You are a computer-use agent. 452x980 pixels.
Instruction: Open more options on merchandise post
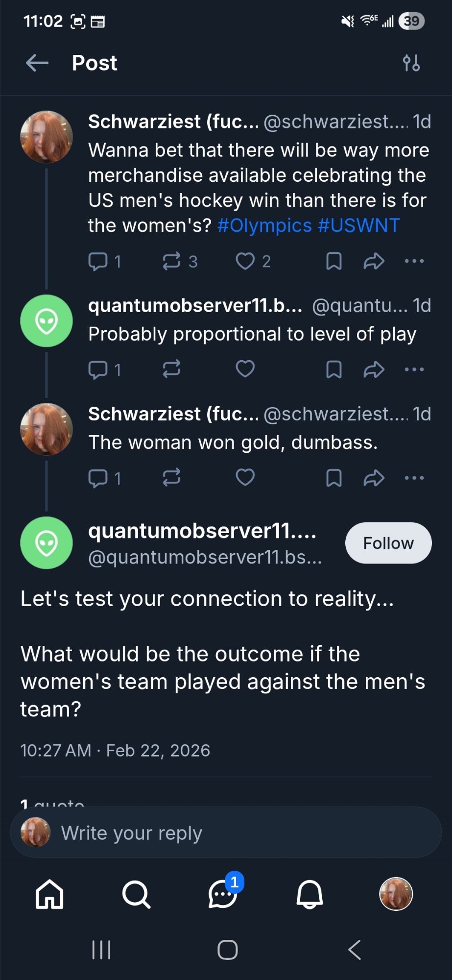coord(414,261)
